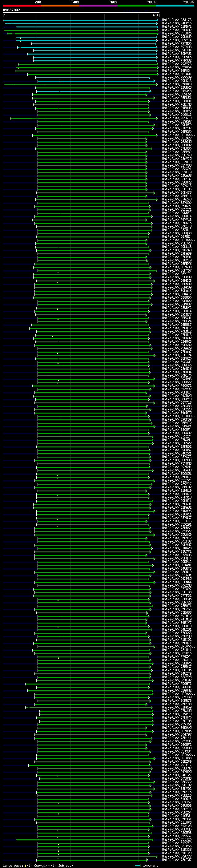The width and height of the screenshot is (197, 868).
Task: Open hit UniRef100_C1FDY1
Action: pos(177,26)
